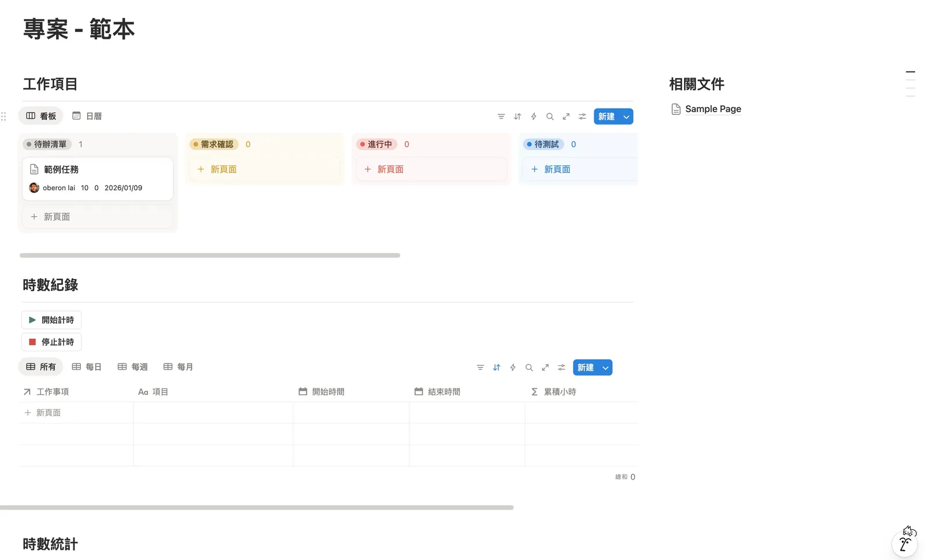Viewport: 925px width, 560px height.
Task: Switch to the 日曆 view tab
Action: coord(87,116)
